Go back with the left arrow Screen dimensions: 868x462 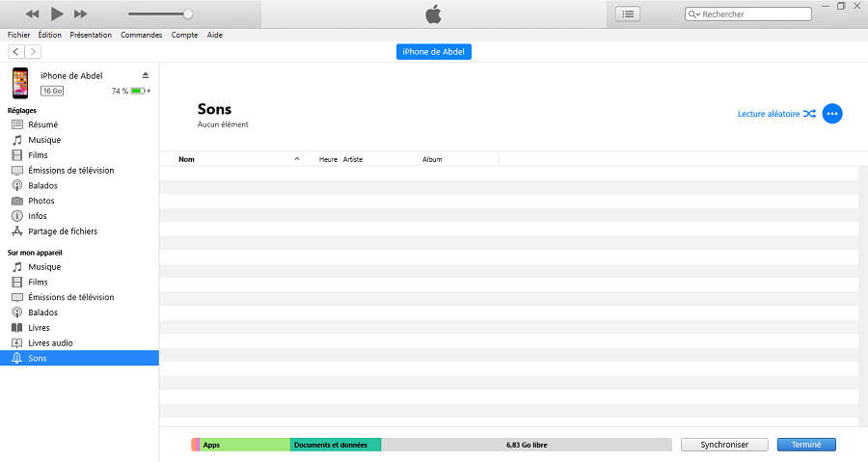point(16,51)
